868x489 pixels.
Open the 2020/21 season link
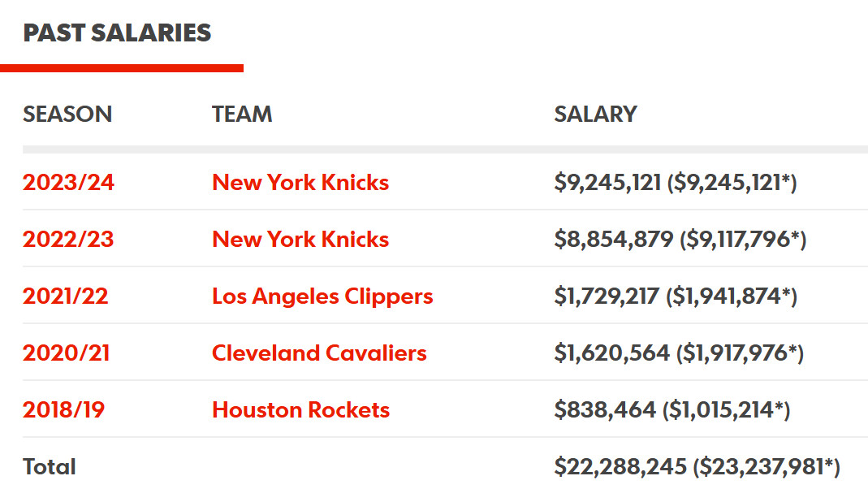tap(67, 353)
